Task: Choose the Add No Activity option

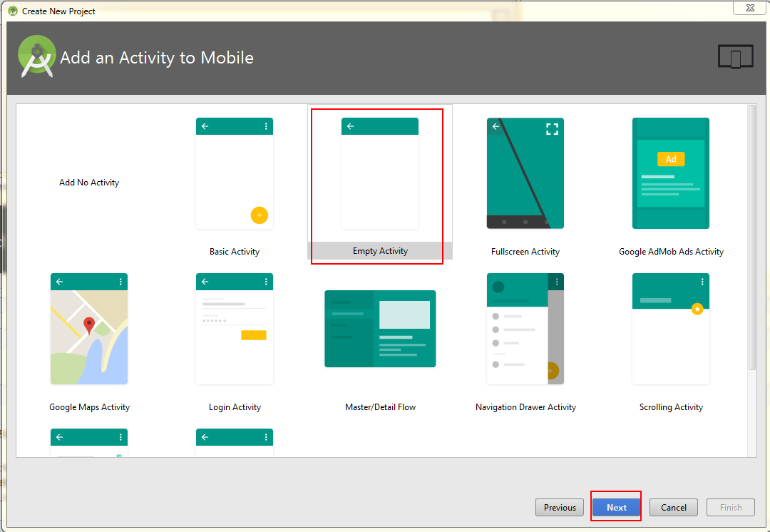Action: [x=89, y=183]
